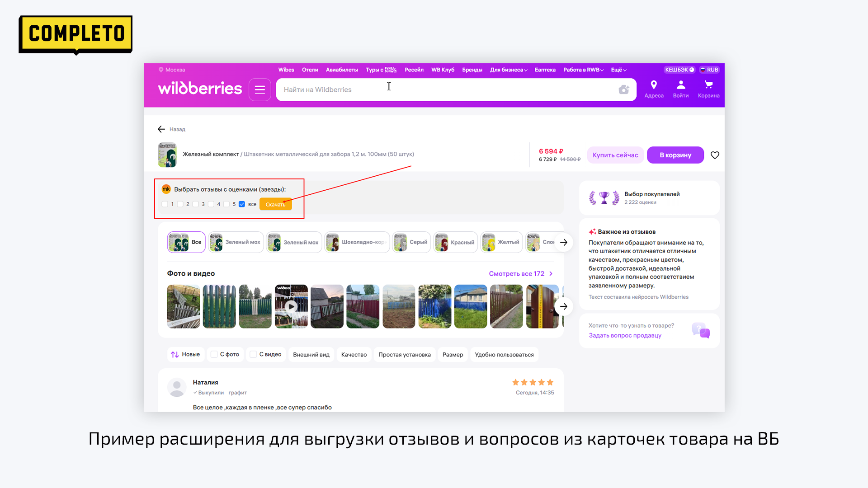The image size is (868, 488).
Task: Open the Отели menu item
Action: [x=310, y=70]
